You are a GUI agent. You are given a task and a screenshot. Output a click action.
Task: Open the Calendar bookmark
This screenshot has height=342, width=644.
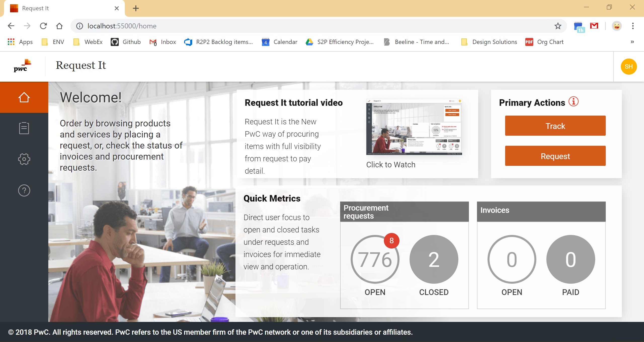(286, 42)
